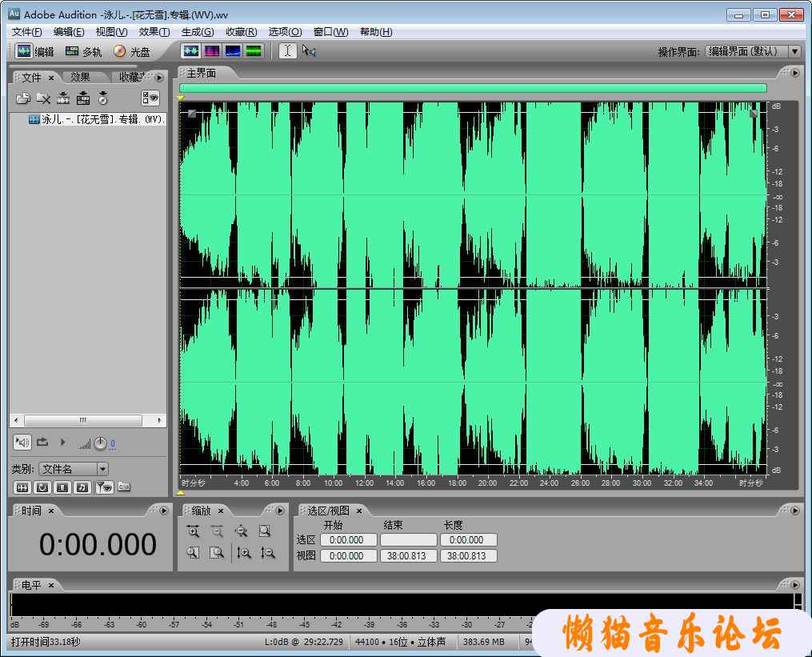Image resolution: width=812 pixels, height=657 pixels.
Task: Click Zoom Out Vertically icon
Action: point(268,553)
